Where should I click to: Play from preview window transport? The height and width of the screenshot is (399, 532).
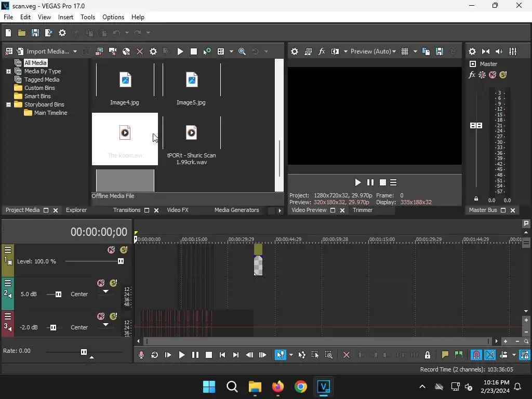pyautogui.click(x=357, y=182)
